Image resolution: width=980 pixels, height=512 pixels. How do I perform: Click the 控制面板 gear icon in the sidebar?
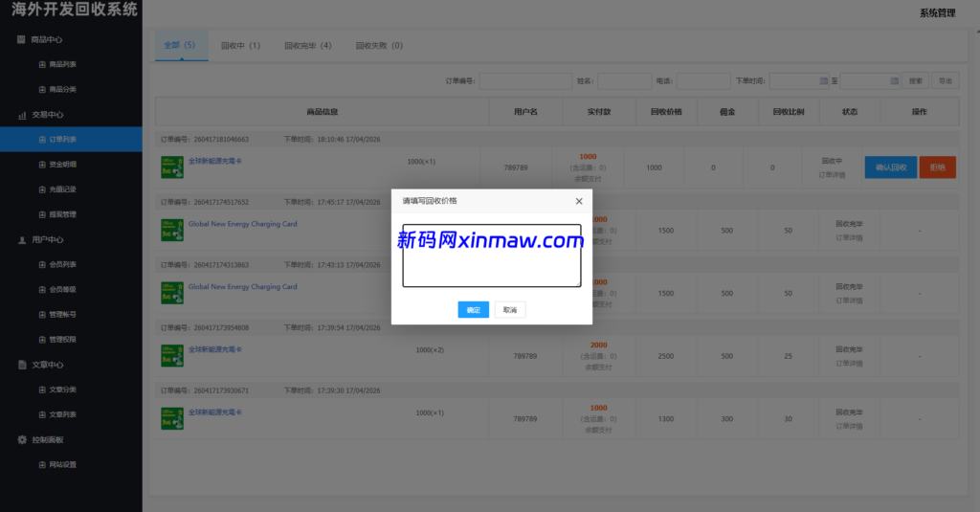pyautogui.click(x=22, y=440)
